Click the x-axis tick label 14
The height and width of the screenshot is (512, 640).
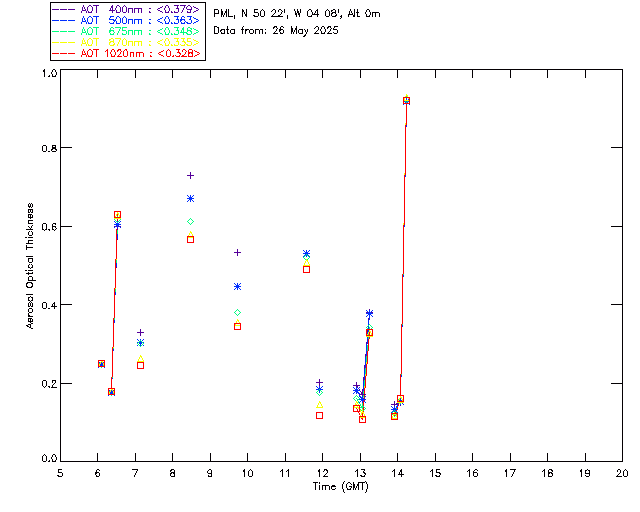[398, 473]
